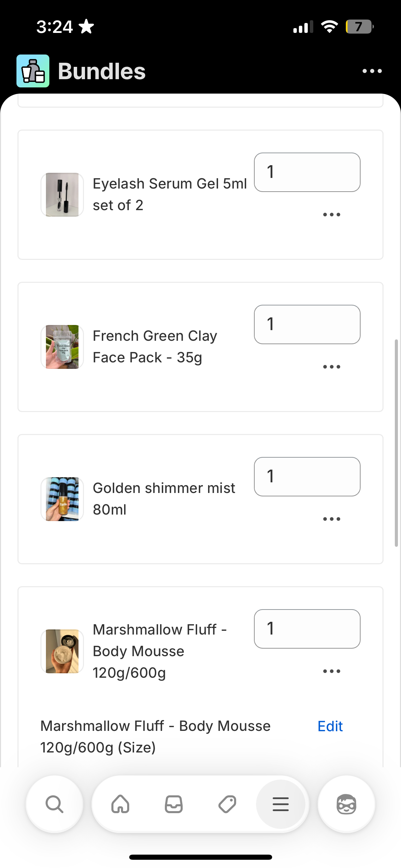The height and width of the screenshot is (868, 401).
Task: Open options for French Green Clay
Action: click(x=331, y=367)
